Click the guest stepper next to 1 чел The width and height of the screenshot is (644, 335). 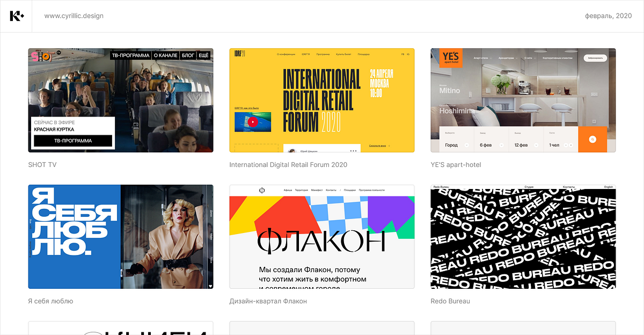[568, 145]
